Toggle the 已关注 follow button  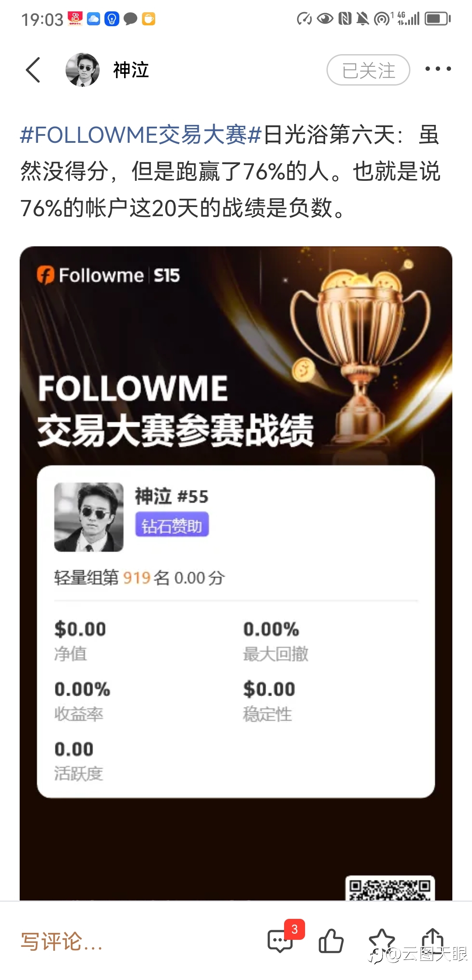click(368, 70)
